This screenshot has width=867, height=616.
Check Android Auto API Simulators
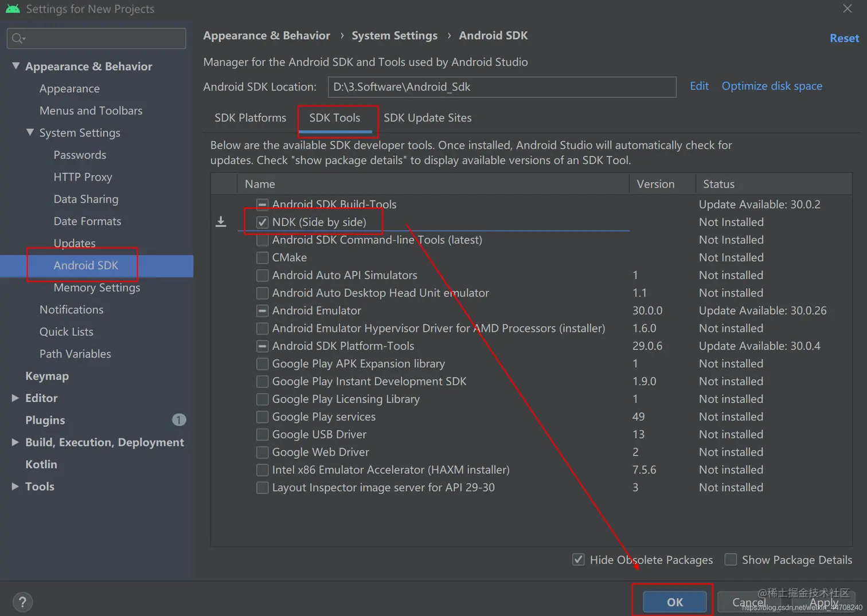262,276
